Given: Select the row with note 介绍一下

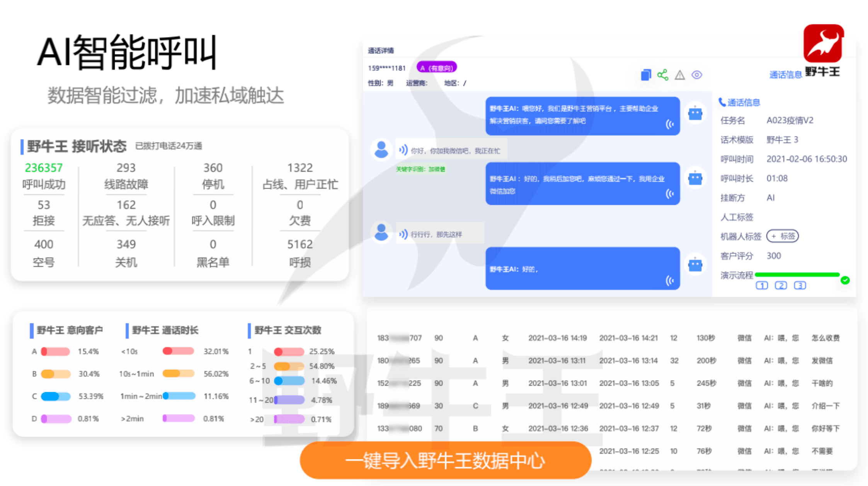Looking at the screenshot, I should click(x=609, y=406).
